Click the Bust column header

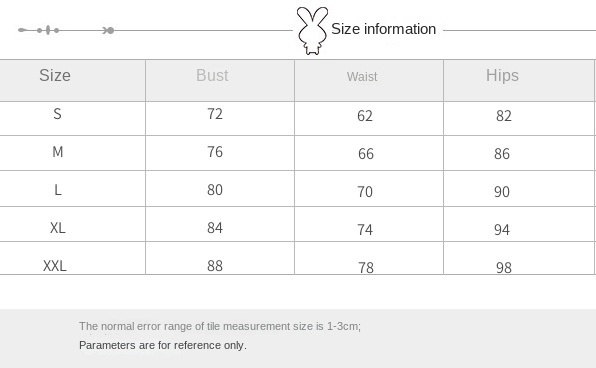212,75
